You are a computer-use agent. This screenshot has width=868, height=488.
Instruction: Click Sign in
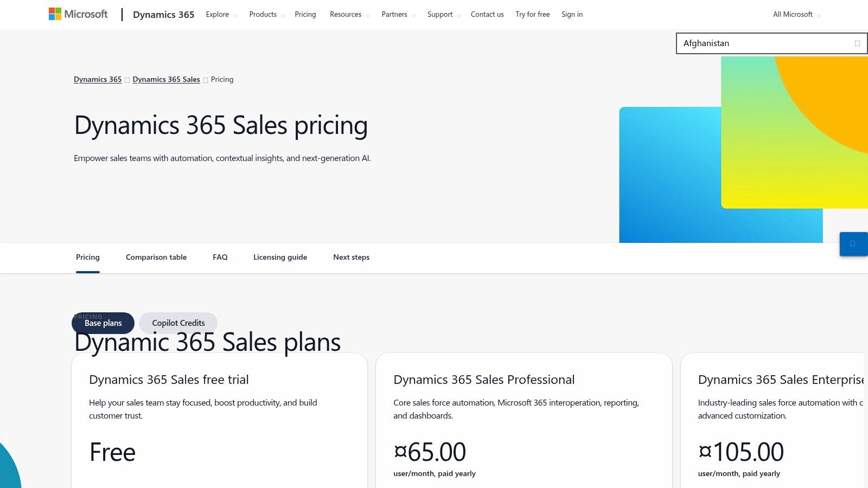(x=572, y=14)
